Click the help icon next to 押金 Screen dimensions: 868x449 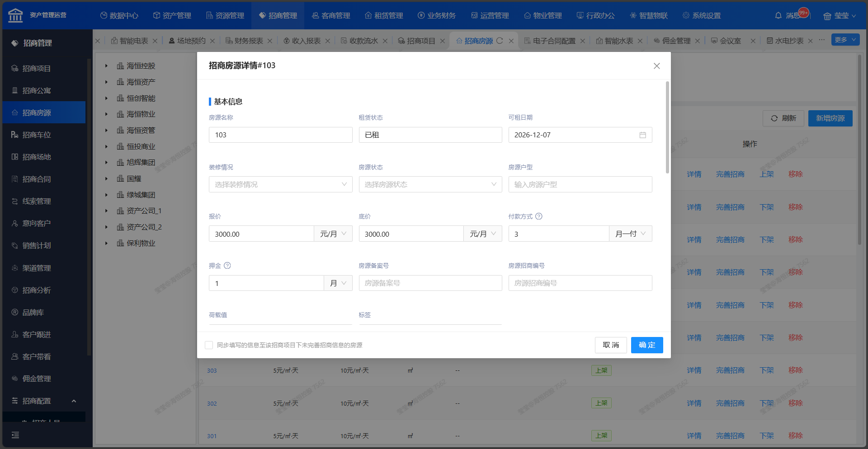pos(227,266)
